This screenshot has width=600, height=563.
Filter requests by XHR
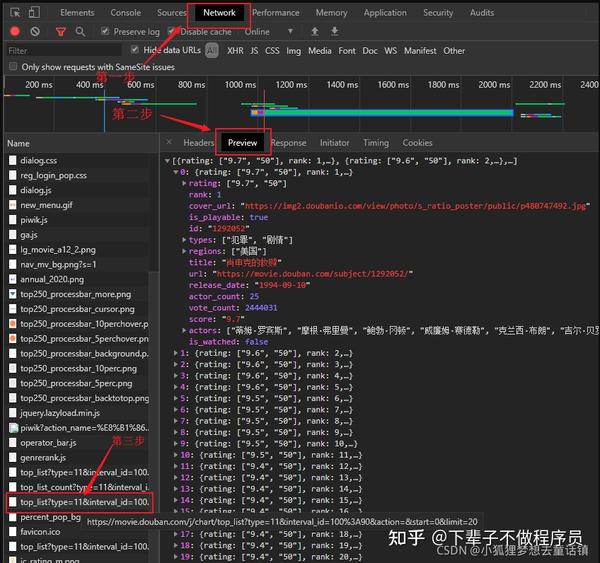tap(235, 51)
